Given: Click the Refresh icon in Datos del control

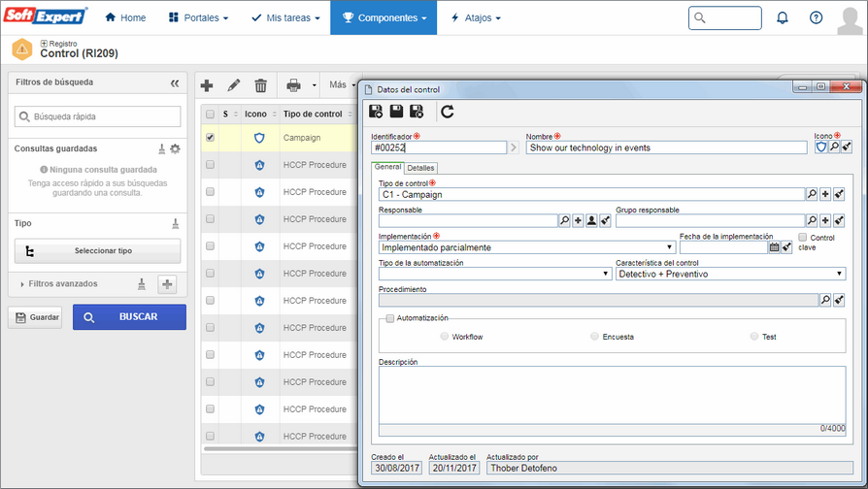Looking at the screenshot, I should [448, 112].
